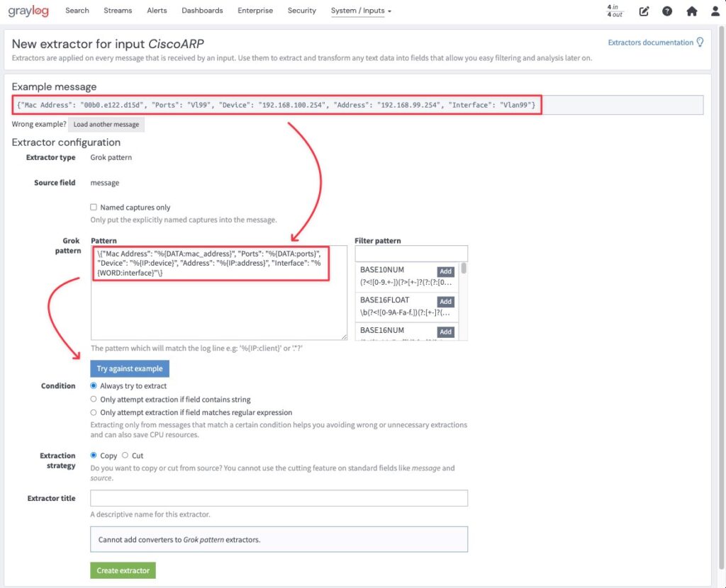
Task: Click the lightbulb icon near documentation
Action: pyautogui.click(x=700, y=42)
